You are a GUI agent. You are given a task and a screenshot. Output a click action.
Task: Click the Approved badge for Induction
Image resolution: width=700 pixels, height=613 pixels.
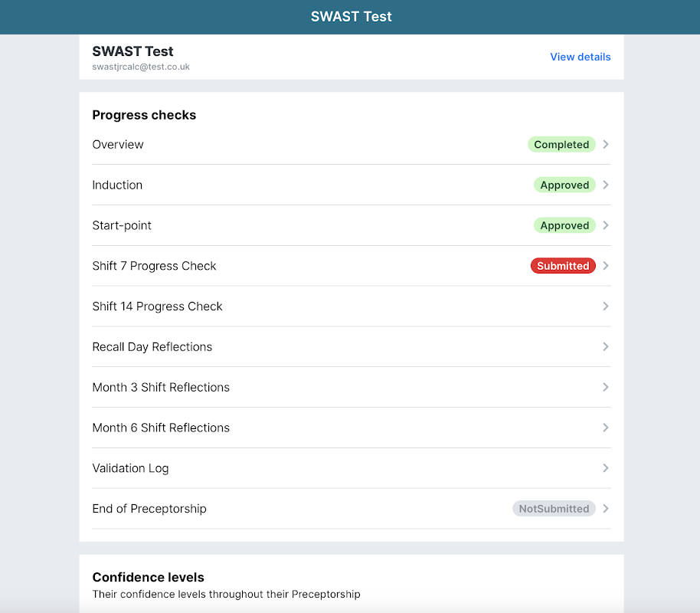pos(564,185)
